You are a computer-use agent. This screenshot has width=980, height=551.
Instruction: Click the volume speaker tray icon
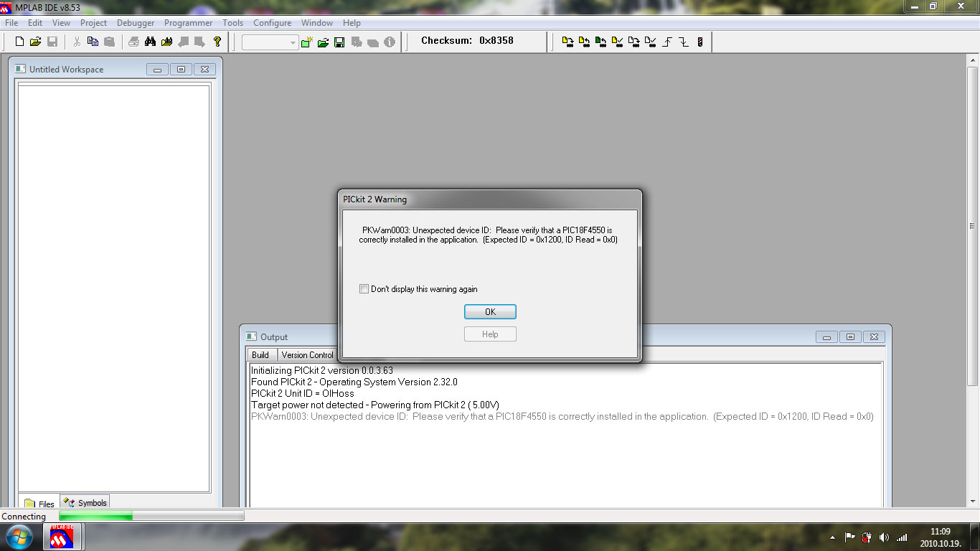click(x=884, y=537)
